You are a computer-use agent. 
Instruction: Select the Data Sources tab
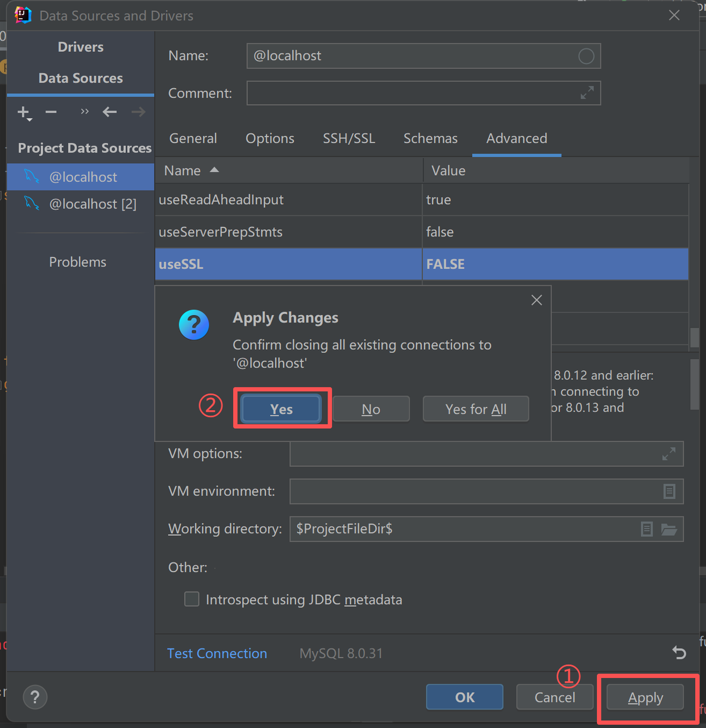(81, 78)
